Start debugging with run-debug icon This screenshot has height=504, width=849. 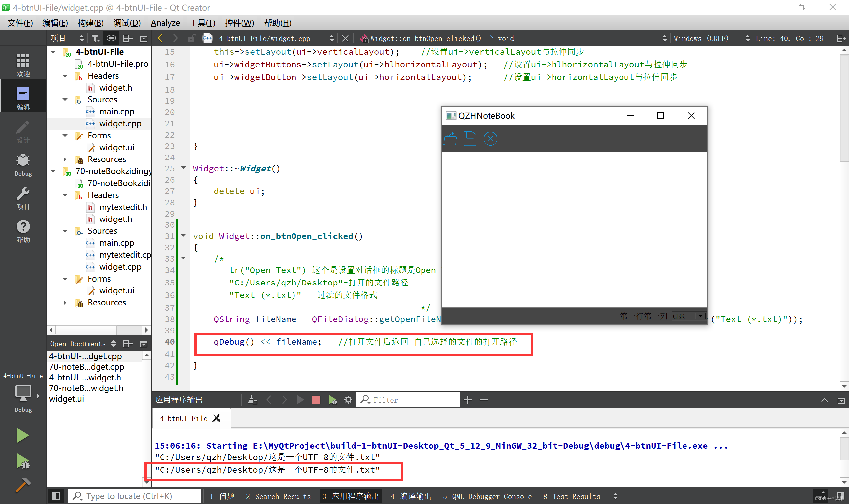[x=23, y=462]
